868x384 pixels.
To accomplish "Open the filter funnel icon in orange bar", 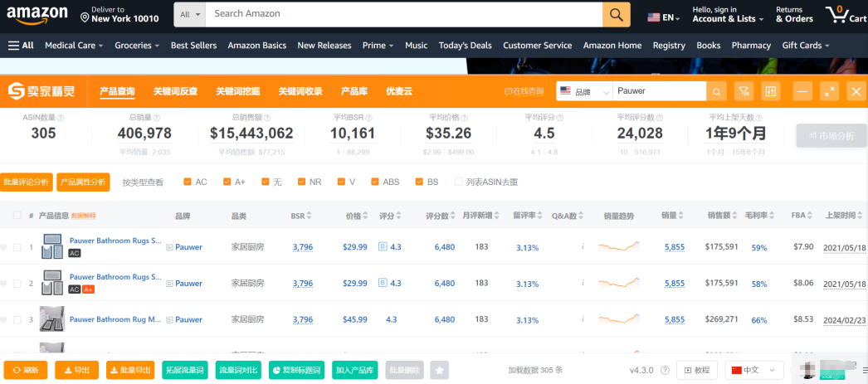I will [744, 91].
